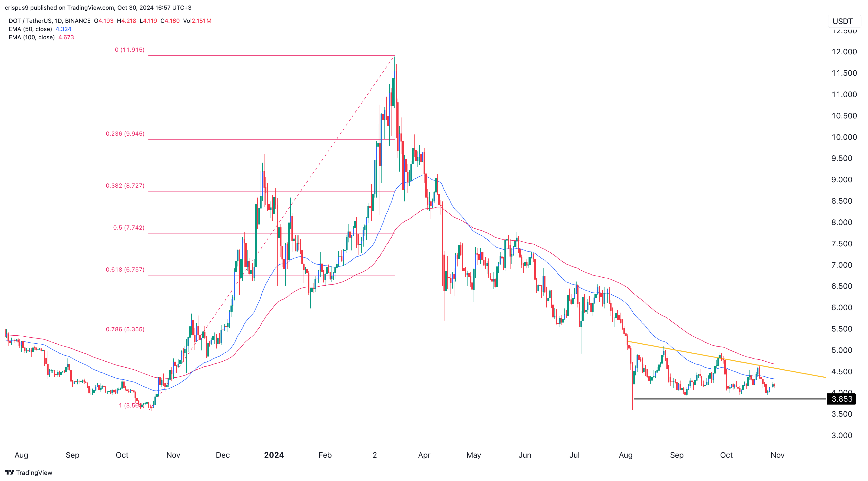Click the 2024 year label on time axis
Viewport: 868px width, 481px height.
274,455
